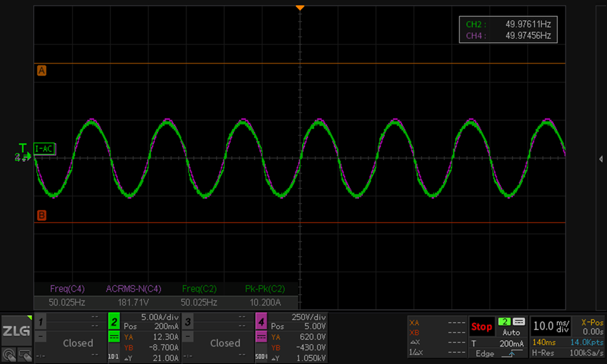Image resolution: width=607 pixels, height=364 pixels.
Task: Click the Edge trigger type icon
Action: pos(511,353)
